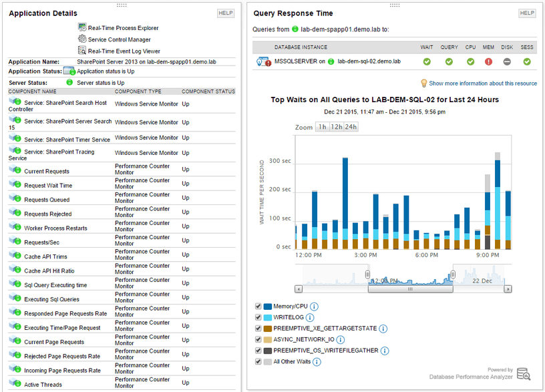This screenshot has height=392, width=545.
Task: Uncheck the WRITELOG wait category
Action: (x=258, y=317)
